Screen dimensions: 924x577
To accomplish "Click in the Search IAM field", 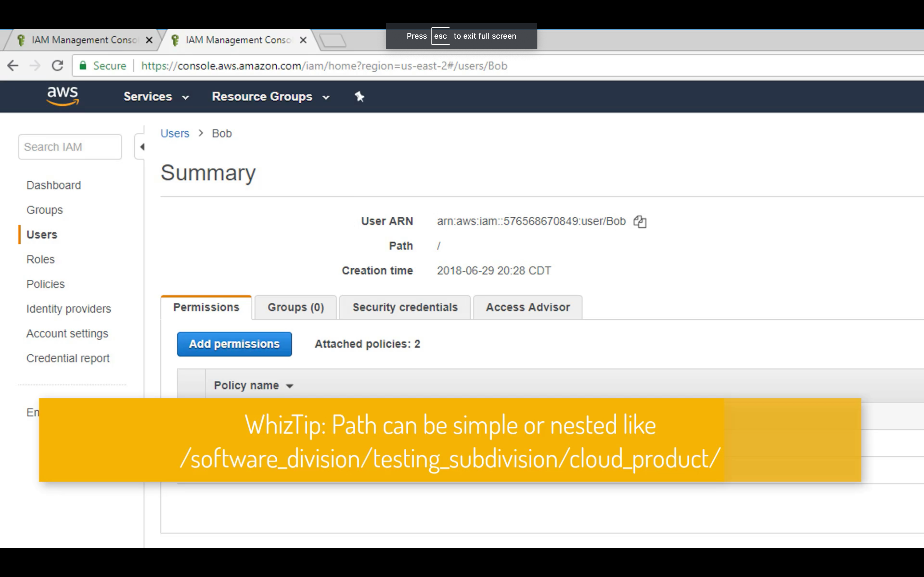I will click(x=70, y=147).
